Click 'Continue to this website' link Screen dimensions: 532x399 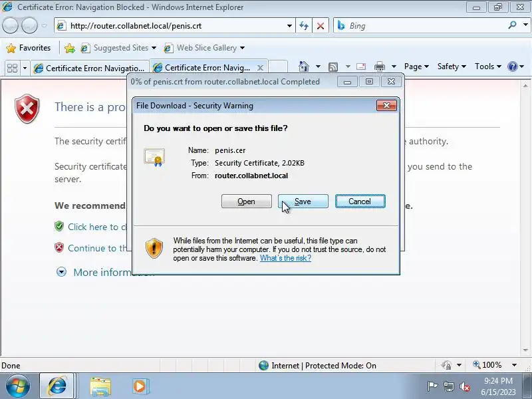pos(97,248)
